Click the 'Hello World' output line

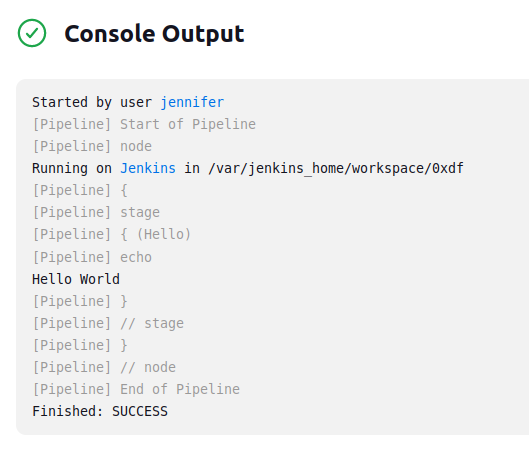pyautogui.click(x=76, y=279)
